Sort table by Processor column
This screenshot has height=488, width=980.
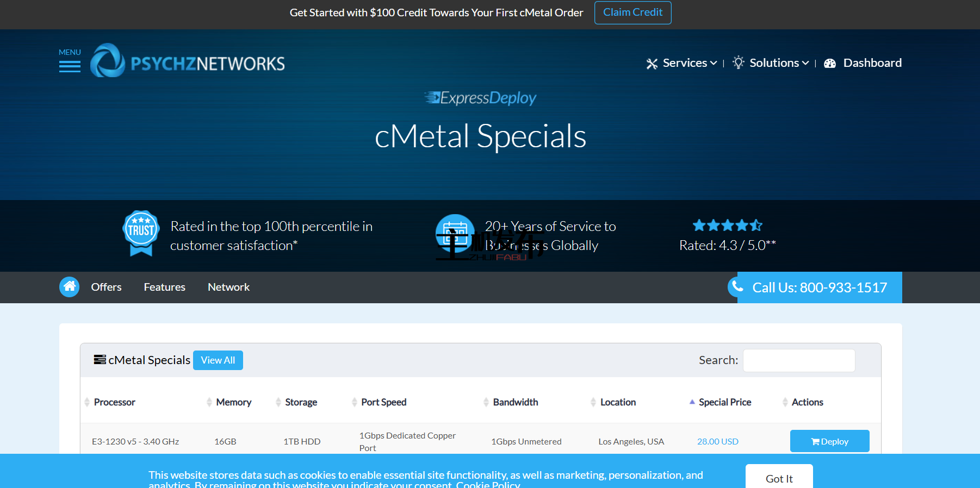point(114,402)
